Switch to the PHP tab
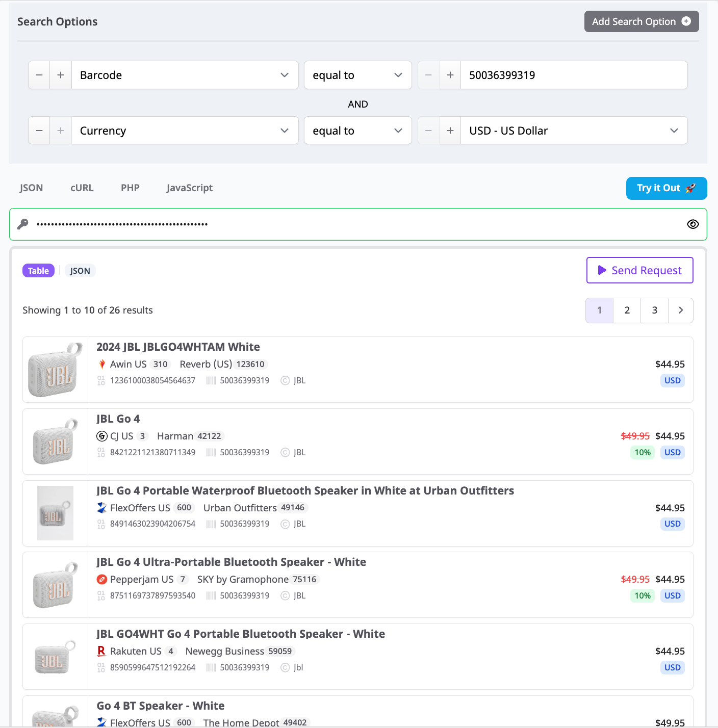Image resolution: width=718 pixels, height=728 pixels. [x=130, y=188]
